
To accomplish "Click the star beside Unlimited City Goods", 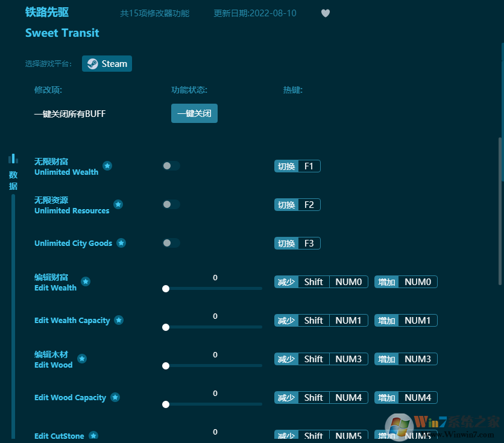I will click(x=121, y=243).
